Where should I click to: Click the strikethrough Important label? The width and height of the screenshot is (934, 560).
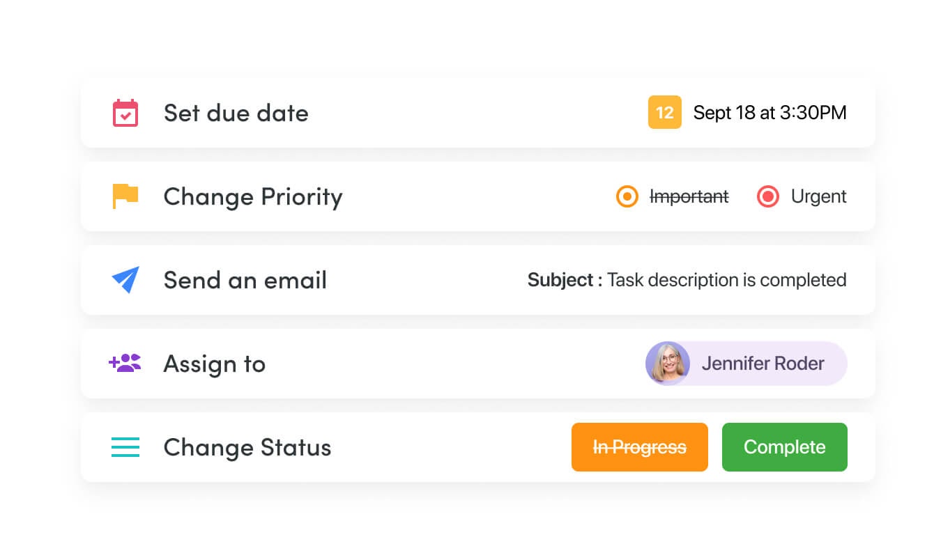[689, 196]
